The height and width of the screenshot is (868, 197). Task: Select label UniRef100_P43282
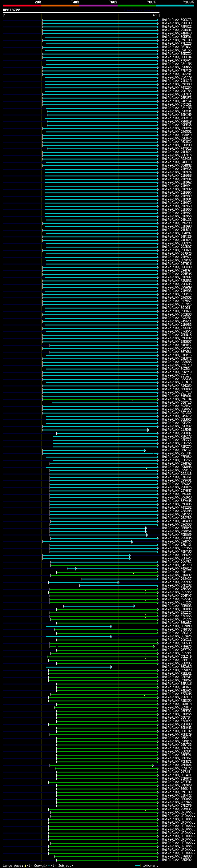[177, 507]
